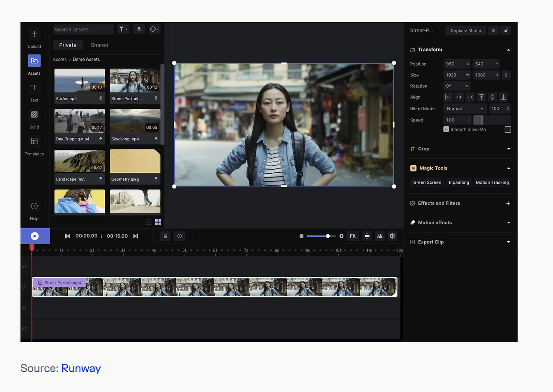
Task: Switch to the Shared assets tab
Action: tap(99, 45)
